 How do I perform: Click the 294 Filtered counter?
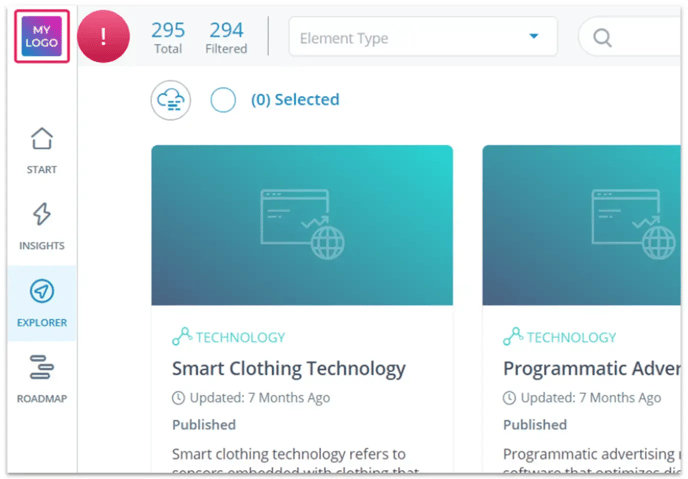[x=226, y=37]
